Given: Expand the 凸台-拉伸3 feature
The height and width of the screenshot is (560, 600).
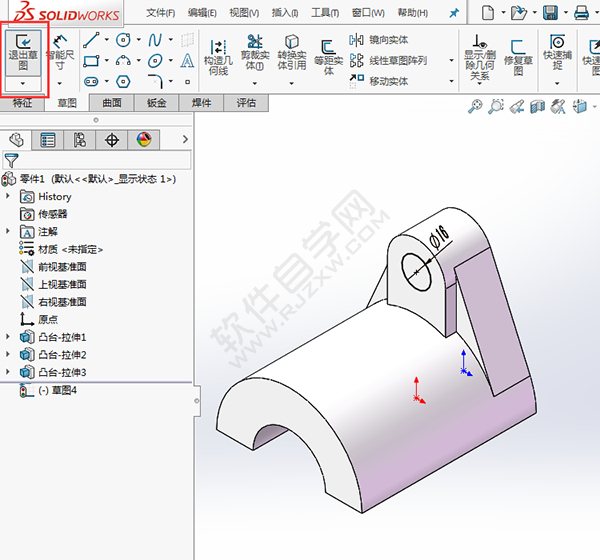Looking at the screenshot, I should (8, 372).
